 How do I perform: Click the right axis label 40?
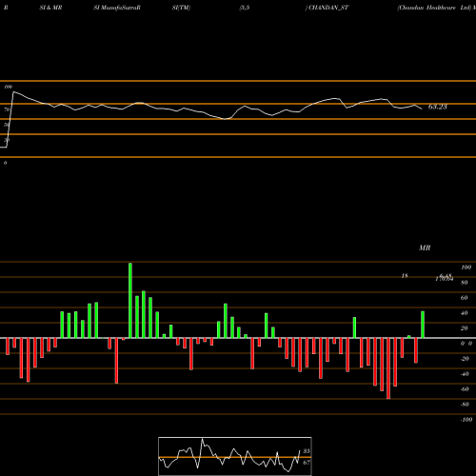(x=464, y=313)
